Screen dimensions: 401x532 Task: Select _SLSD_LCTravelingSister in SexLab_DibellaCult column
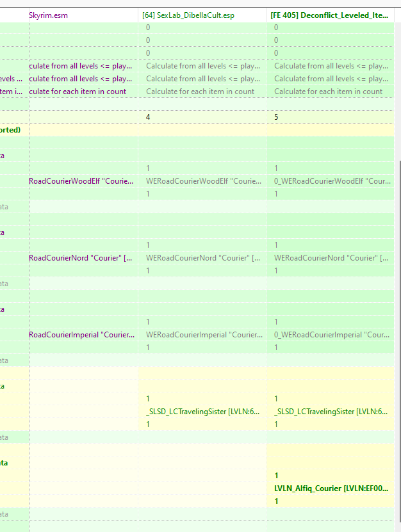(x=202, y=412)
